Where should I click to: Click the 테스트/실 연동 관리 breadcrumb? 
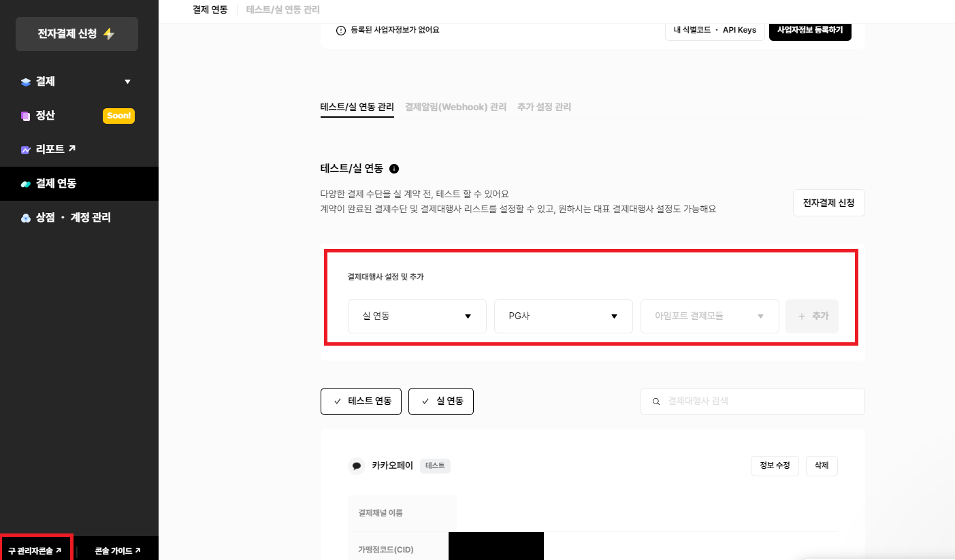(282, 10)
